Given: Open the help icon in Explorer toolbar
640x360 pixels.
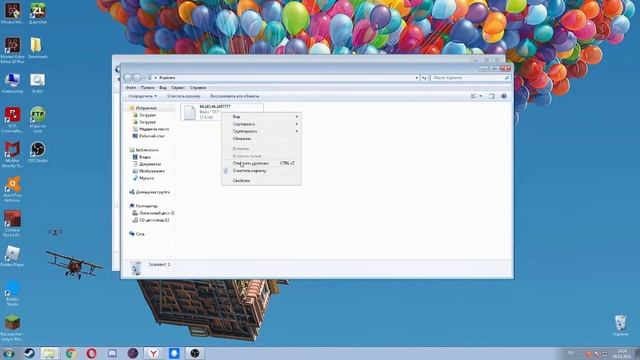Looking at the screenshot, I should pyautogui.click(x=504, y=96).
